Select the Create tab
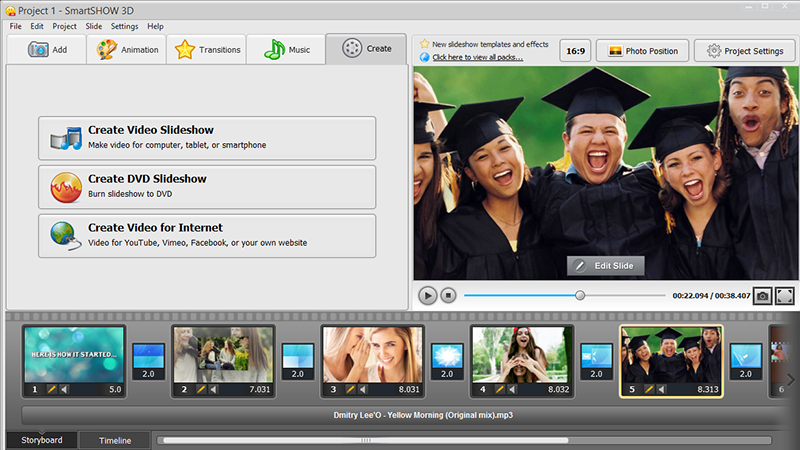800x450 pixels. pyautogui.click(x=366, y=49)
